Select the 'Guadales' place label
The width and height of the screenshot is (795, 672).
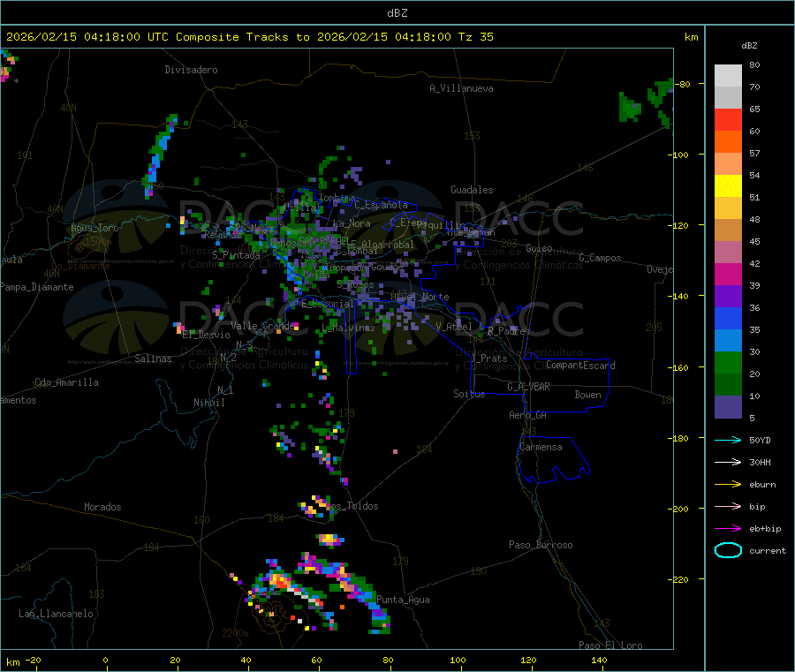tap(472, 190)
